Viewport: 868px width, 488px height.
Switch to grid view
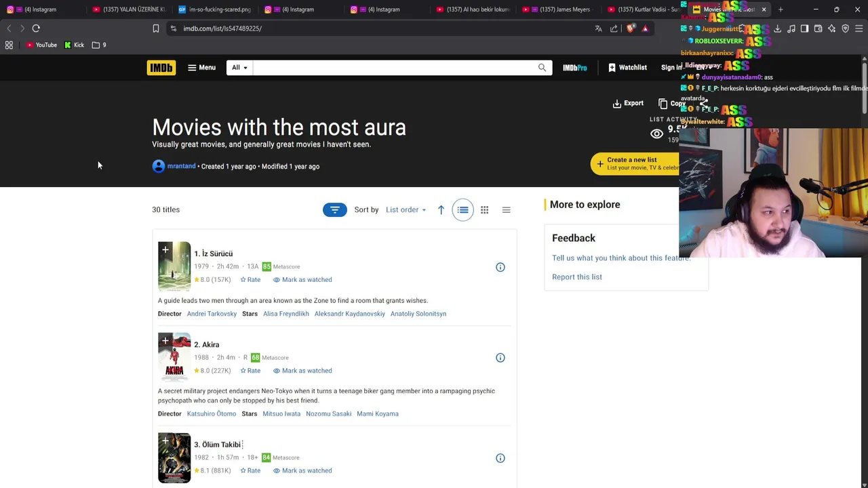[484, 210]
